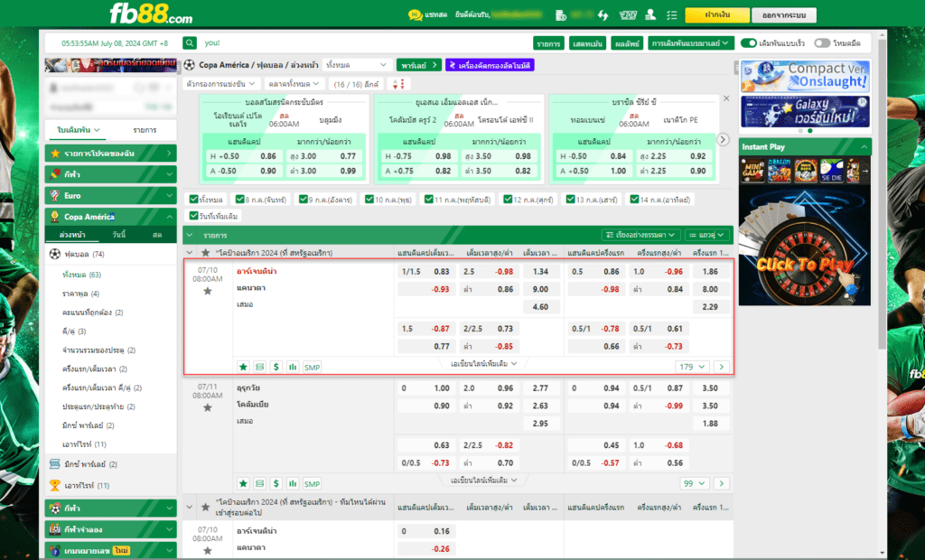Expand more Asian lines for Argentina match
This screenshot has height=560, width=925.
click(x=484, y=364)
